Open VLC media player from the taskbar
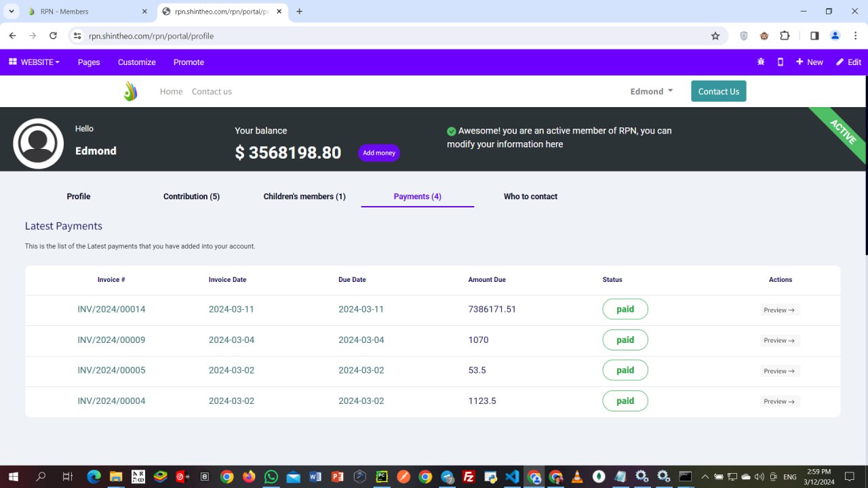This screenshot has height=488, width=868. pyautogui.click(x=577, y=476)
